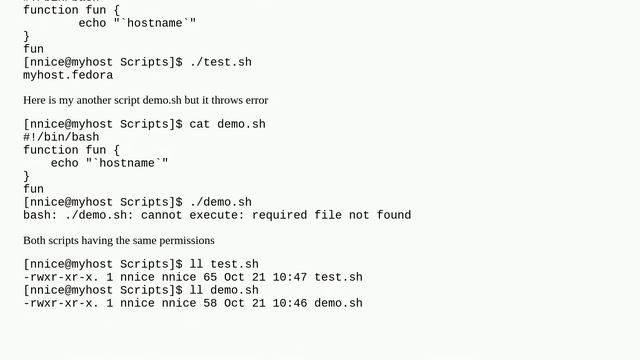The image size is (640, 360).
Task: Click the test.sh permissions line '-rwxr-xr-x.'
Action: 61,277
